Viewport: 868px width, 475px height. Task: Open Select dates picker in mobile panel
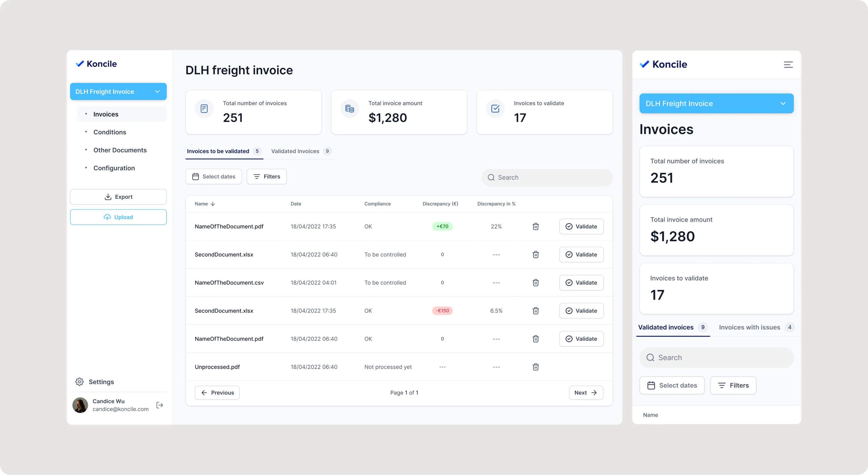point(672,385)
